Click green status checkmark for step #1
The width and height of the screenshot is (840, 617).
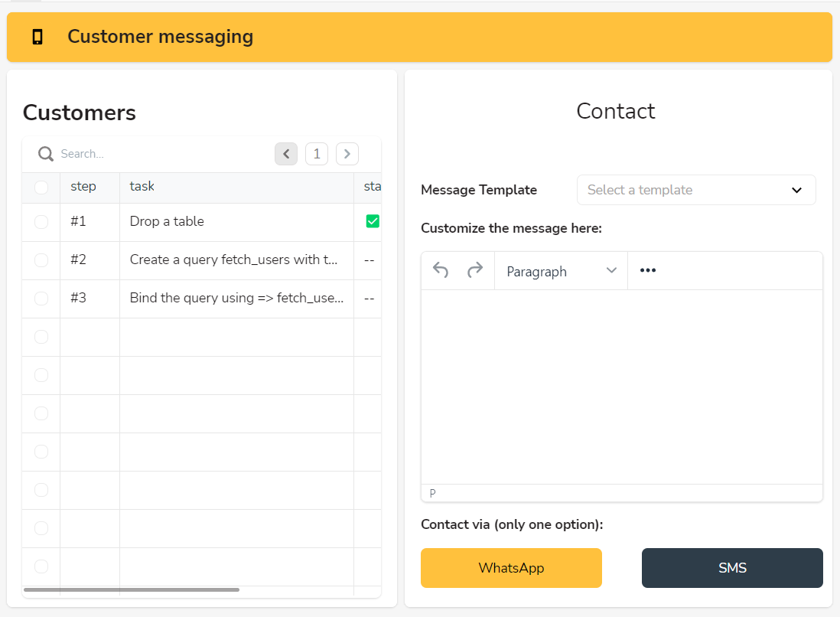373,221
